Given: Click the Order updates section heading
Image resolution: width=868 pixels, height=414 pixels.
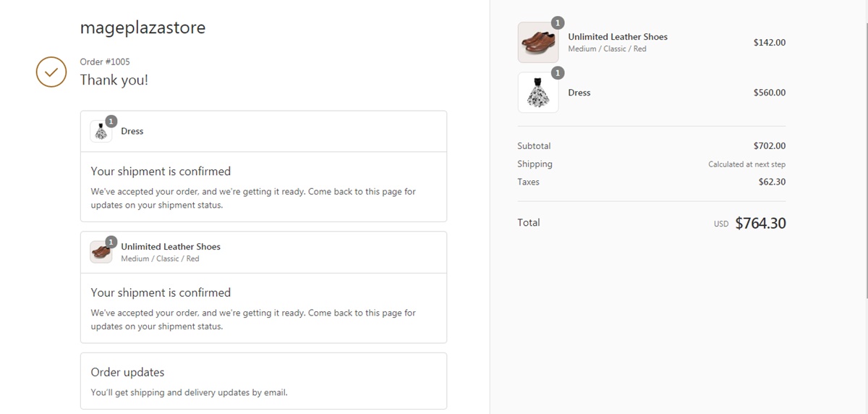Looking at the screenshot, I should pyautogui.click(x=127, y=372).
